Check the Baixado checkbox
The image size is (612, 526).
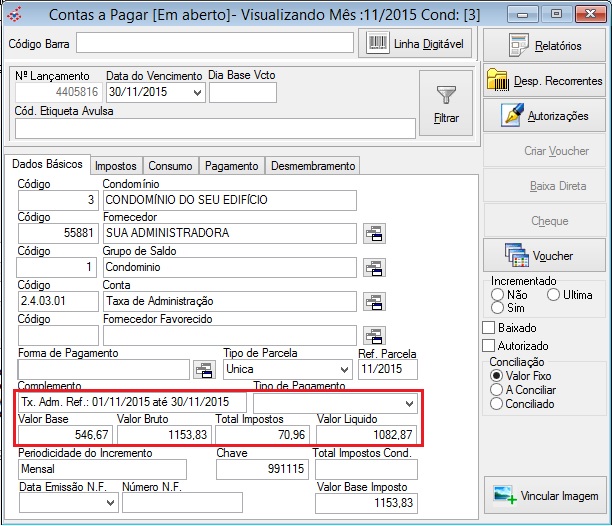[x=489, y=328]
